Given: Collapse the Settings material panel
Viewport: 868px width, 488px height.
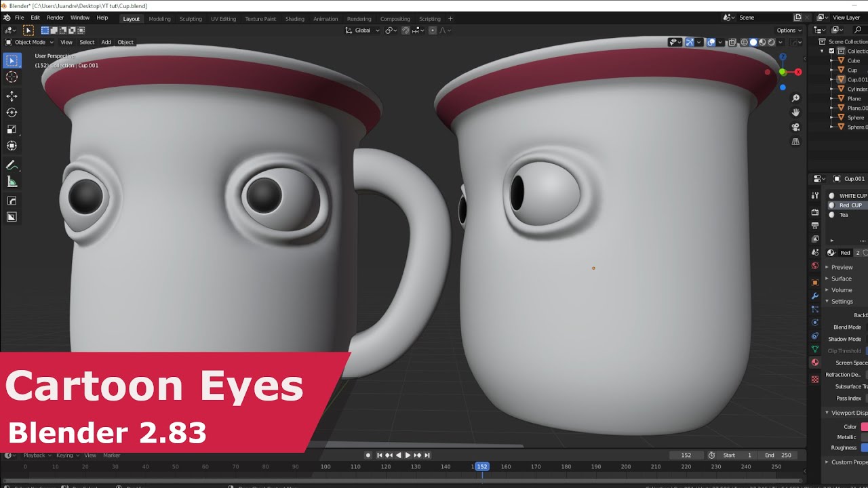Looking at the screenshot, I should [842, 302].
